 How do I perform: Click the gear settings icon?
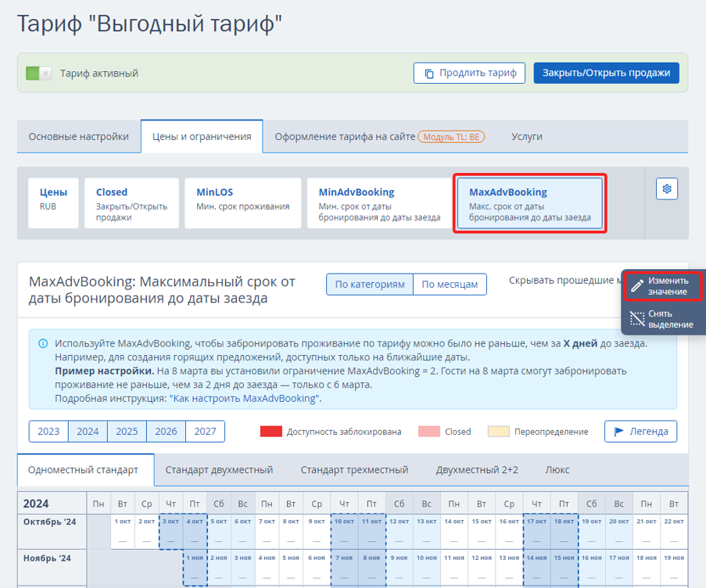(666, 188)
